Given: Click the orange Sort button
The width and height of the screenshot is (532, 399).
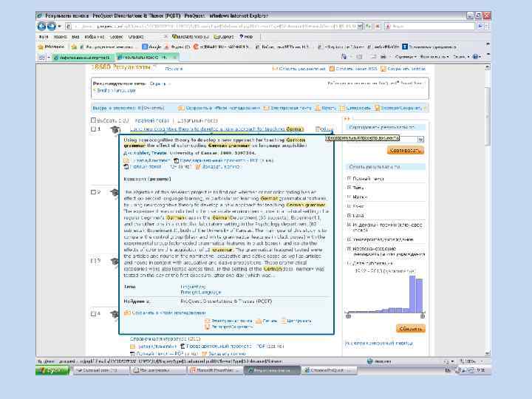Looking at the screenshot, I should (405, 150).
